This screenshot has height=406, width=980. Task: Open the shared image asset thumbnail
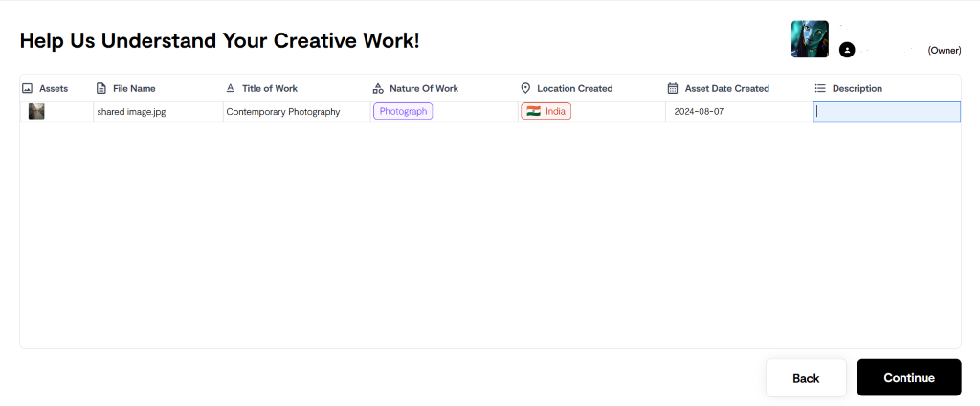[x=36, y=111]
